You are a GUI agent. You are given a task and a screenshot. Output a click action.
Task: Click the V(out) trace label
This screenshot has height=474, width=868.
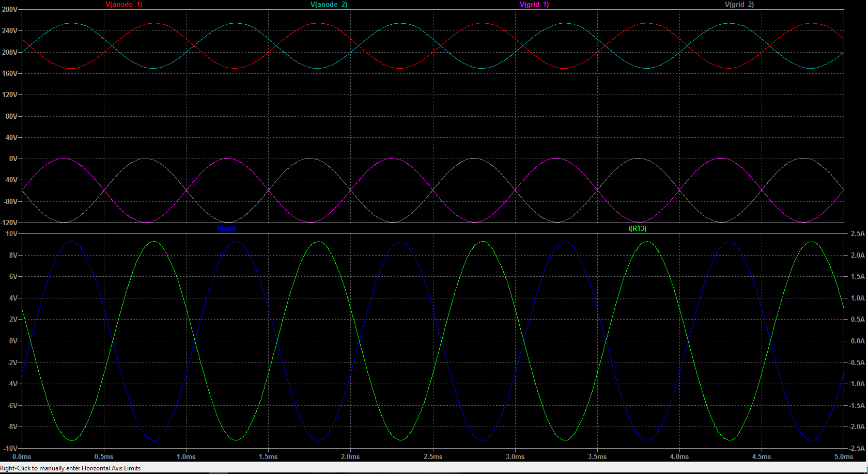pos(226,228)
